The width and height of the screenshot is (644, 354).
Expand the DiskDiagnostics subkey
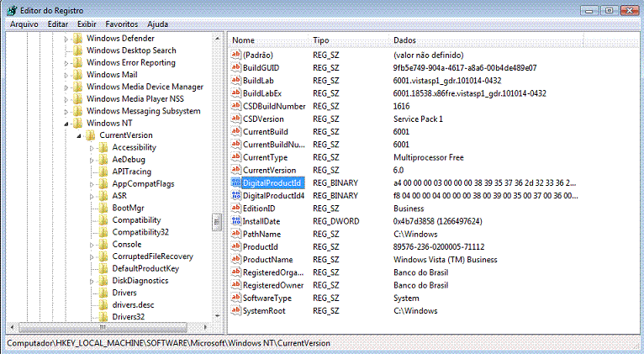point(92,282)
